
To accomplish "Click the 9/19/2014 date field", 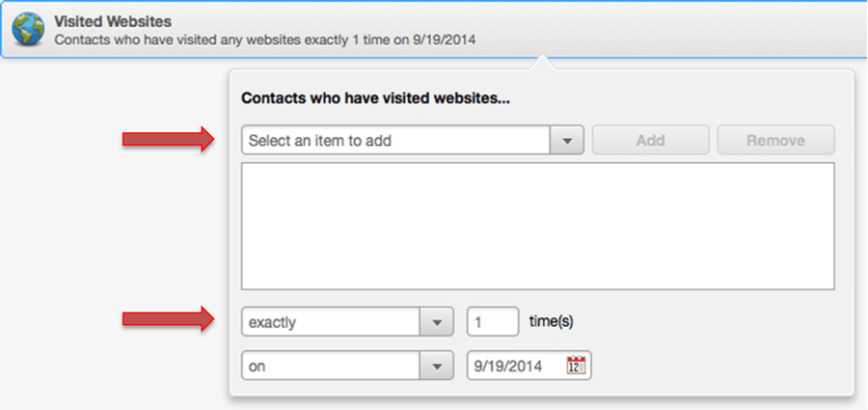I will (516, 367).
